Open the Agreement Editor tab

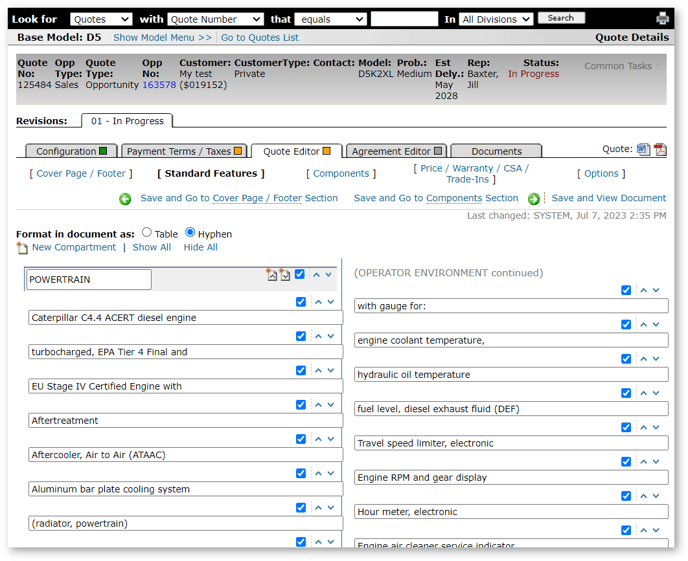click(396, 151)
